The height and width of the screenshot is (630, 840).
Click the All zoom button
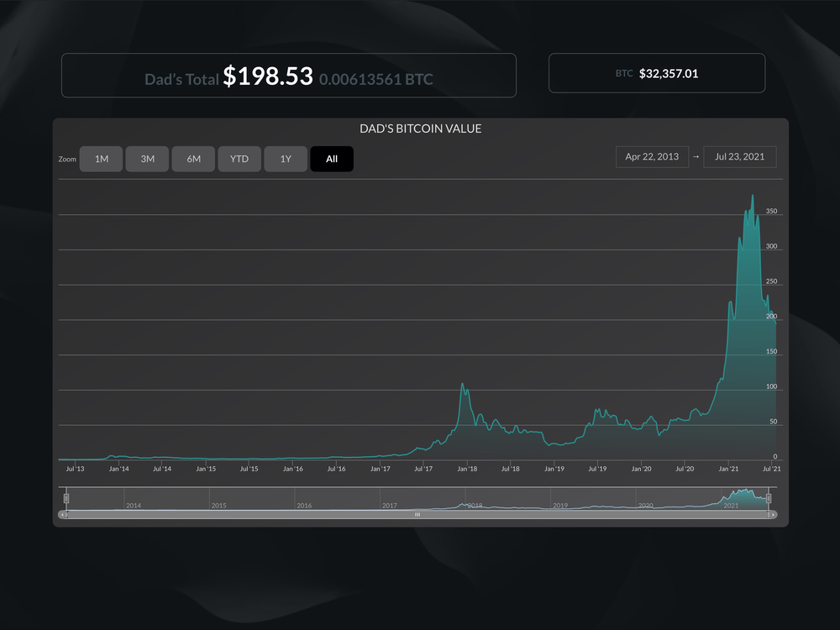point(332,159)
